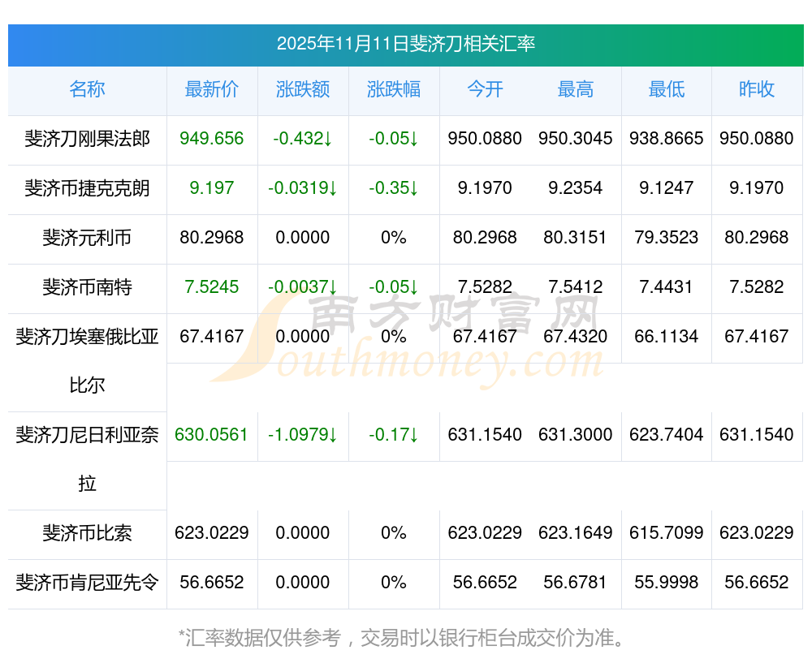Select the 斐济元利币 row name
The width and height of the screenshot is (812, 663).
pyautogui.click(x=87, y=238)
